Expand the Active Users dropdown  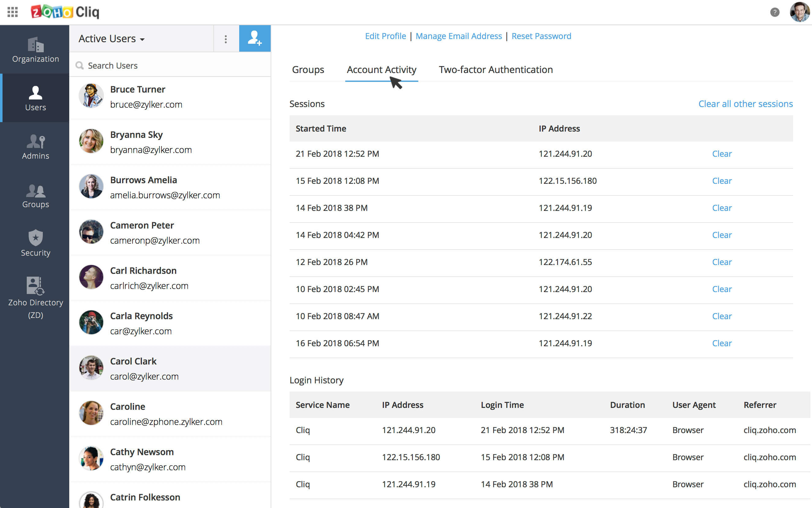tap(111, 39)
